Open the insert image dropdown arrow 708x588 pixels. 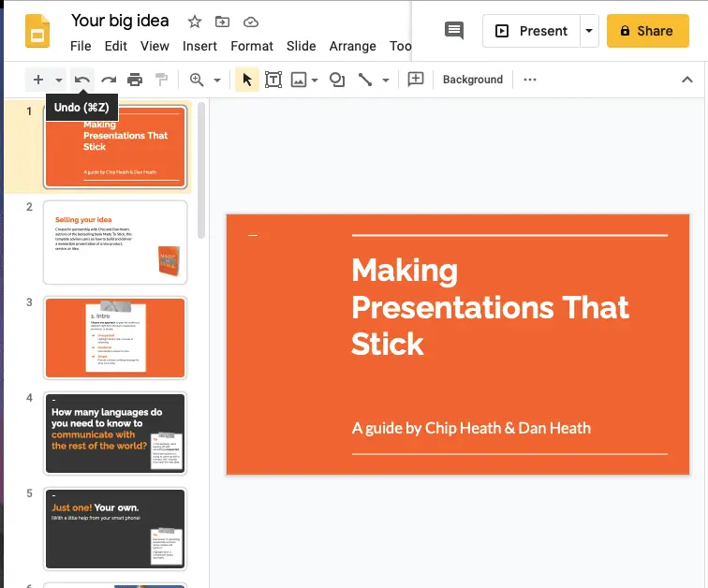tap(315, 81)
